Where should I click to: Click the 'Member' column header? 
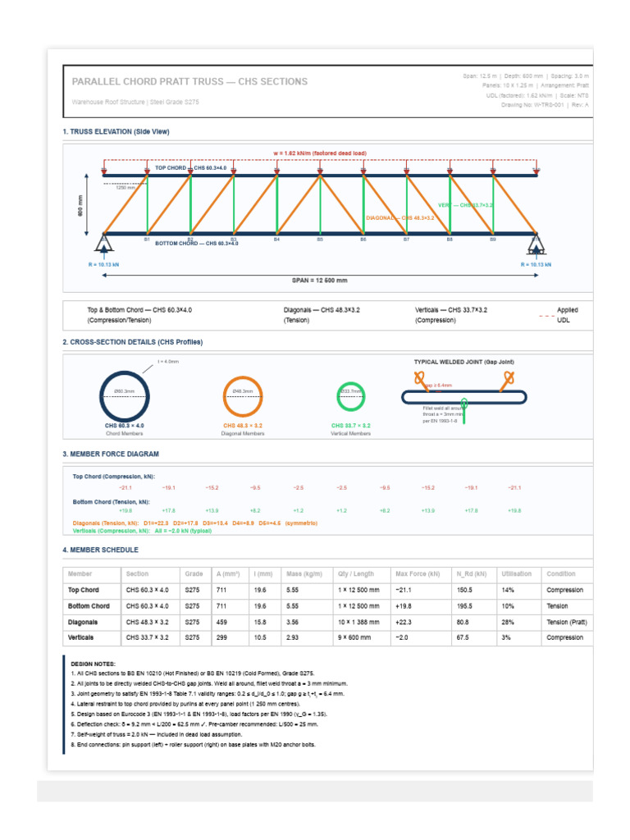(x=80, y=573)
